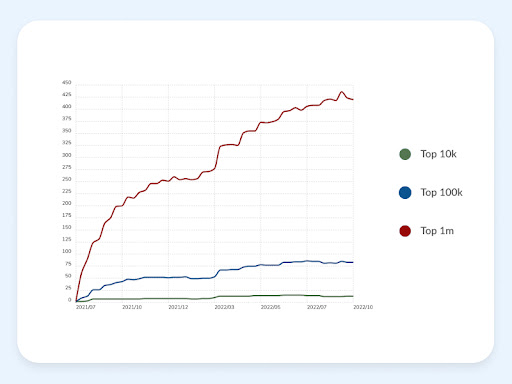
Task: Click the 450 y-axis value
Action: coord(67,82)
